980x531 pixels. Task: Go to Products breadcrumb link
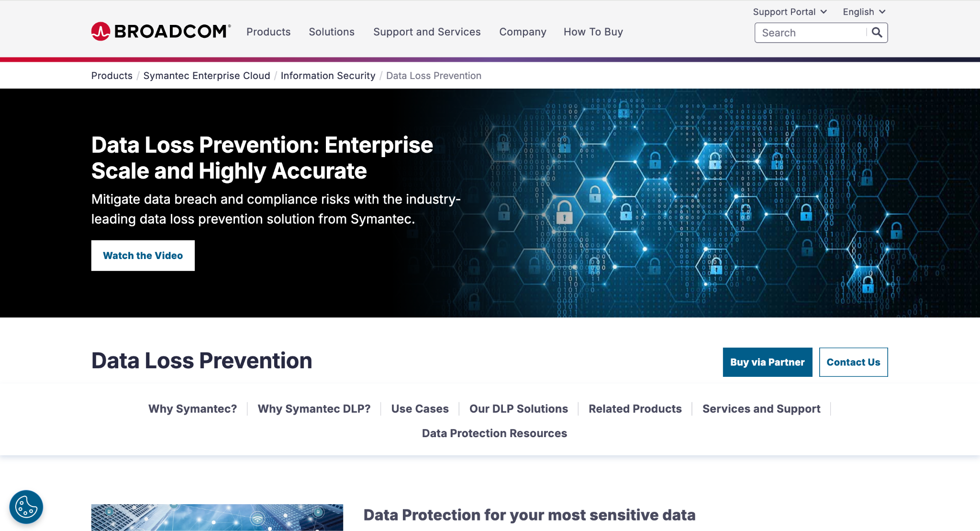point(112,76)
